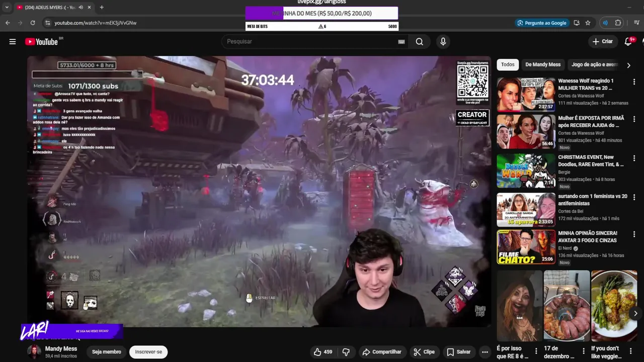
Task: Start voice search with the microphone
Action: [x=443, y=42]
